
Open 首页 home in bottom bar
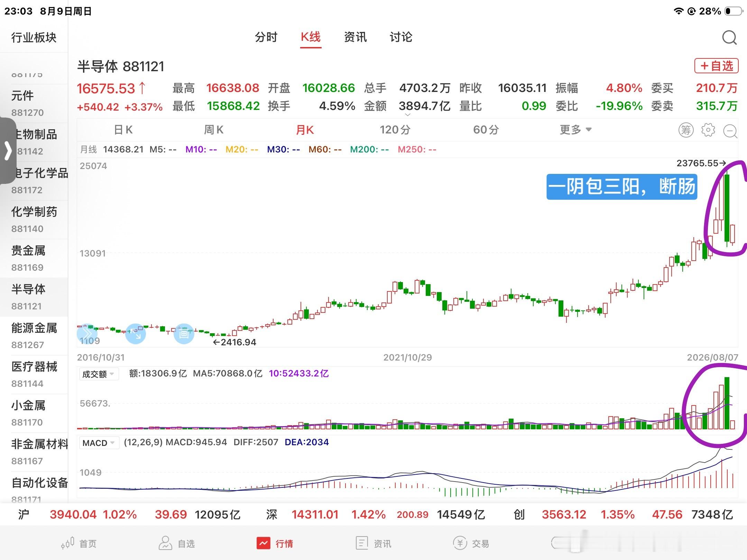coord(79,543)
